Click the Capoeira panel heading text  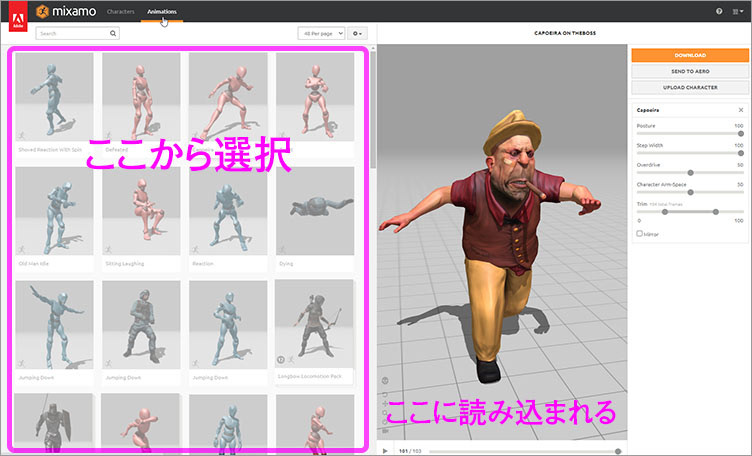(x=647, y=110)
